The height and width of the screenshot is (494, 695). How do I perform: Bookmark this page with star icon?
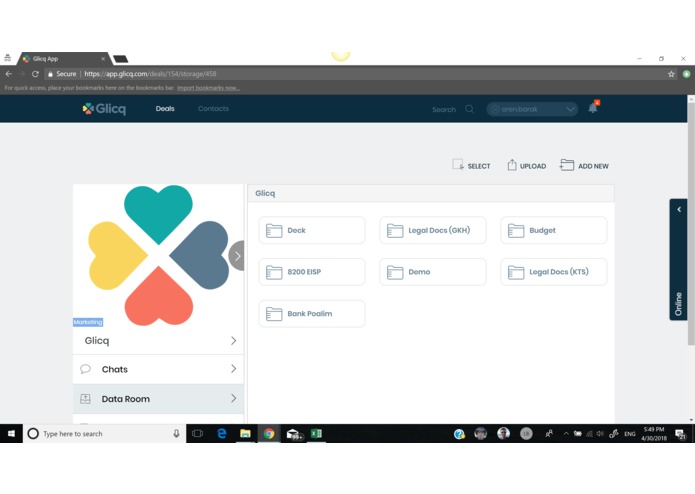[x=671, y=74]
